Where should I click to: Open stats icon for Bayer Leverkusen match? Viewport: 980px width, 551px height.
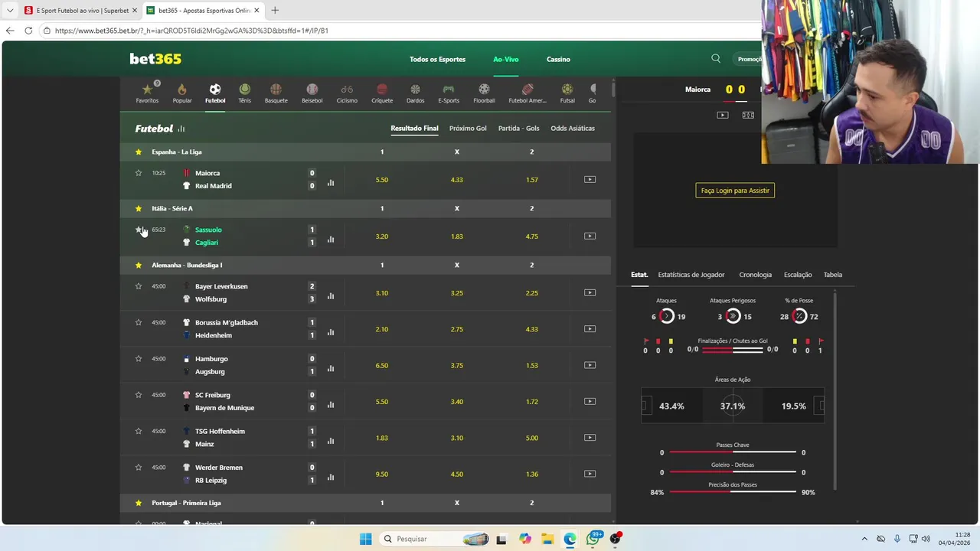pyautogui.click(x=331, y=296)
